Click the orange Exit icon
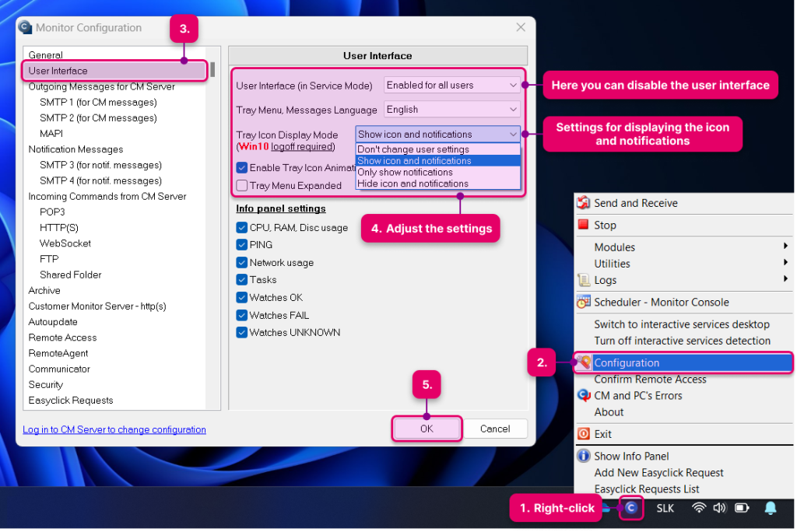The height and width of the screenshot is (532, 797). tap(585, 436)
